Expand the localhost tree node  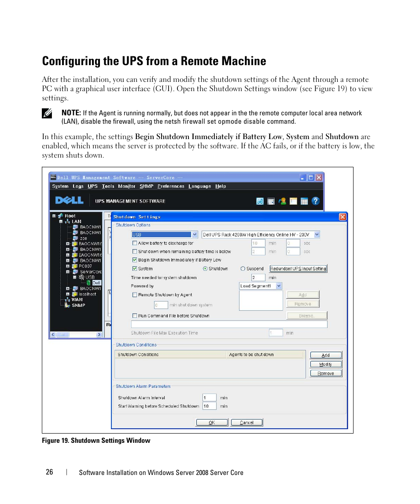point(67,294)
